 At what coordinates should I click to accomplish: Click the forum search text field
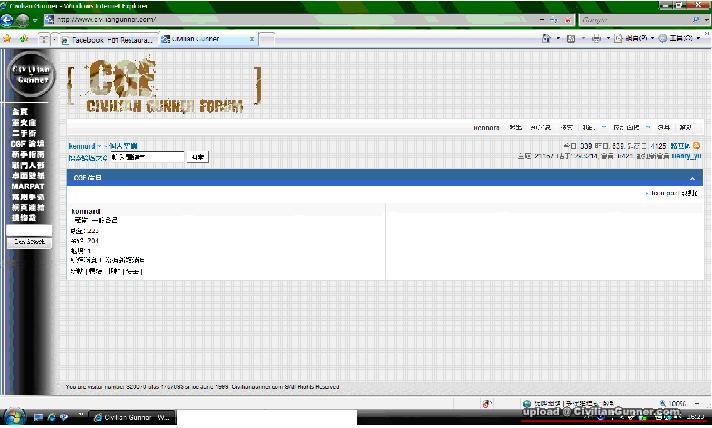point(148,157)
